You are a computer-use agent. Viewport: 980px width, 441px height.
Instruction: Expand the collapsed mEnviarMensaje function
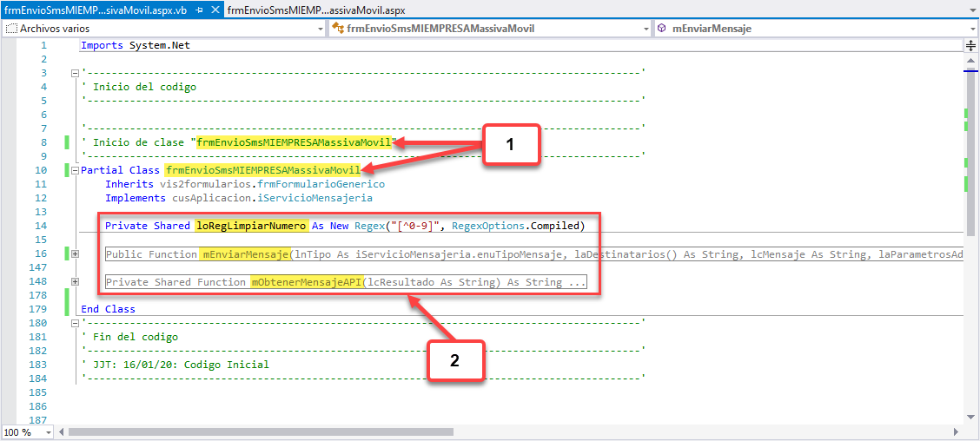point(75,253)
